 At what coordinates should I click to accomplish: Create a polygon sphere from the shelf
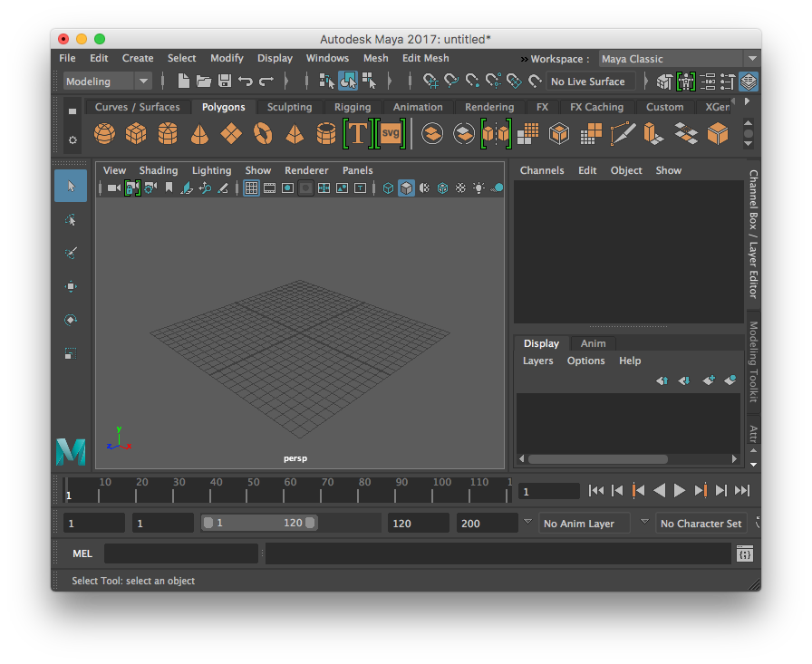pyautogui.click(x=104, y=133)
